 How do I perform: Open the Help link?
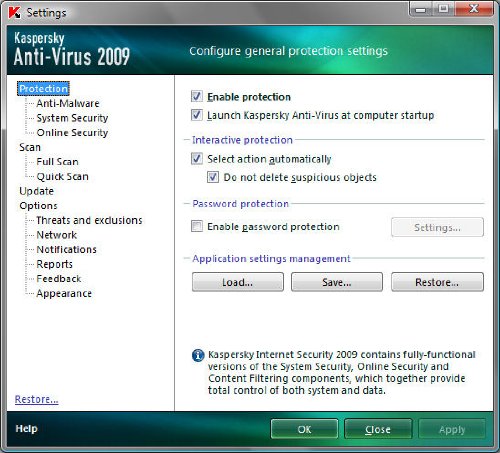pyautogui.click(x=26, y=429)
